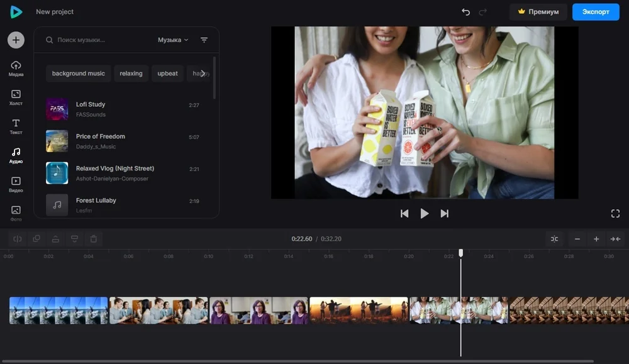Select the 'background music' tag
Viewport: 629px width, 364px height.
coord(79,74)
